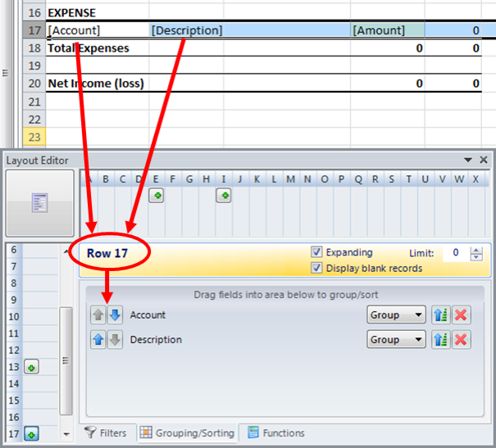Click the Description field label in sort list
The width and height of the screenshot is (496, 448).
(x=156, y=340)
